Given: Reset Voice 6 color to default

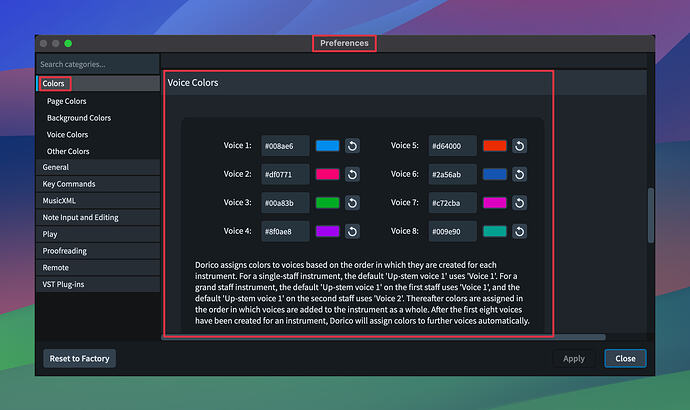Looking at the screenshot, I should pos(519,174).
